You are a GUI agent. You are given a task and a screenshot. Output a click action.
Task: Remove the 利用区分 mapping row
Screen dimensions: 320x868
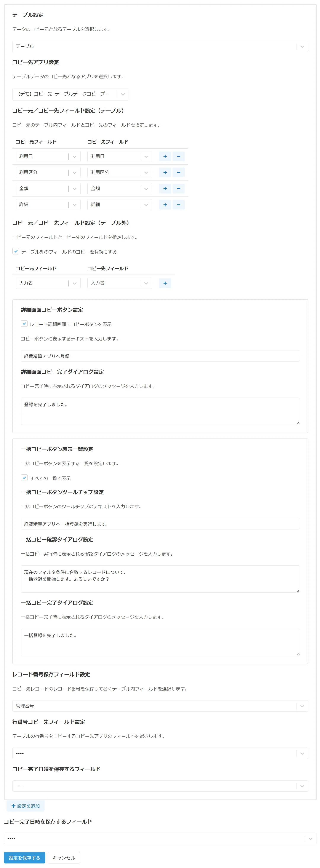179,173
